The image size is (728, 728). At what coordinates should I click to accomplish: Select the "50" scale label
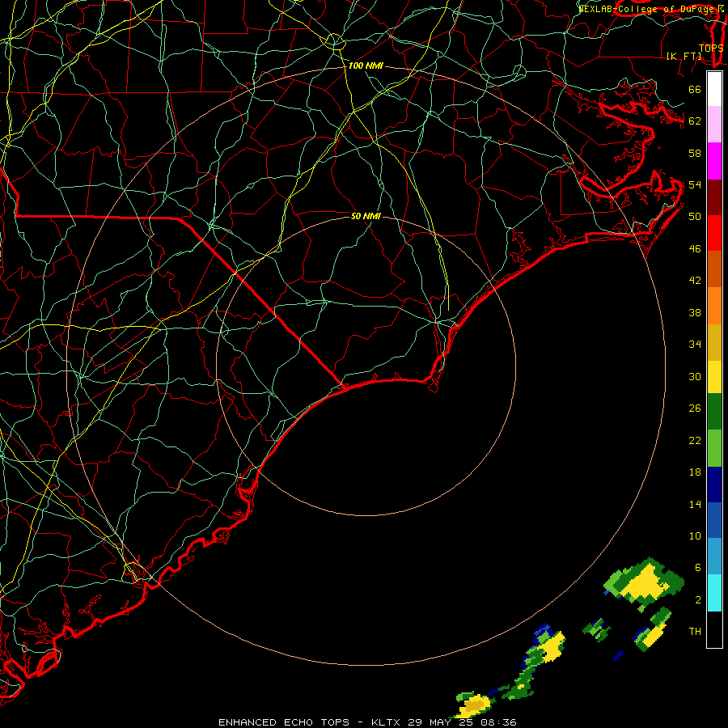point(695,216)
